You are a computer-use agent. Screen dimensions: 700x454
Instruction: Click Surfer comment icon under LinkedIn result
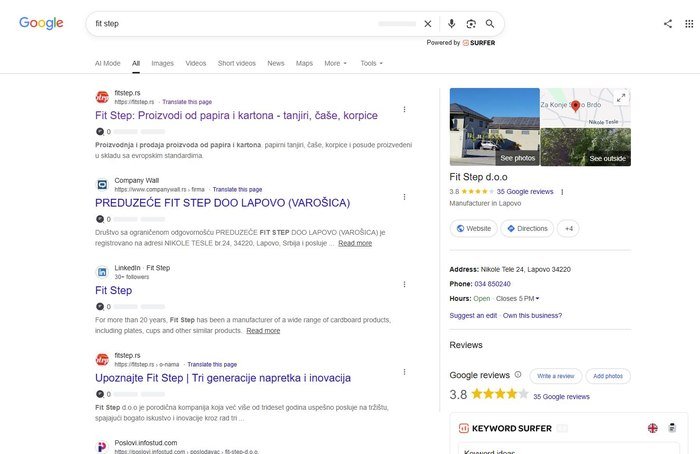click(100, 307)
